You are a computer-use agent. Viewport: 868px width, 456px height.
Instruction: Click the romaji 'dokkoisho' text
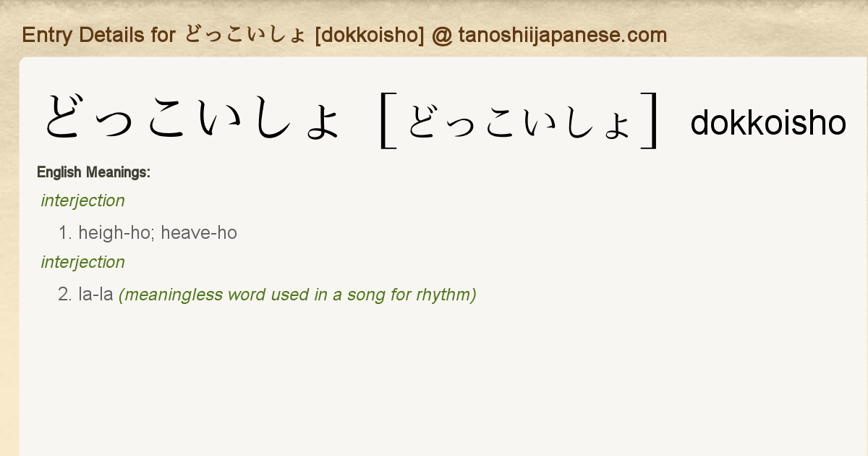click(x=768, y=123)
